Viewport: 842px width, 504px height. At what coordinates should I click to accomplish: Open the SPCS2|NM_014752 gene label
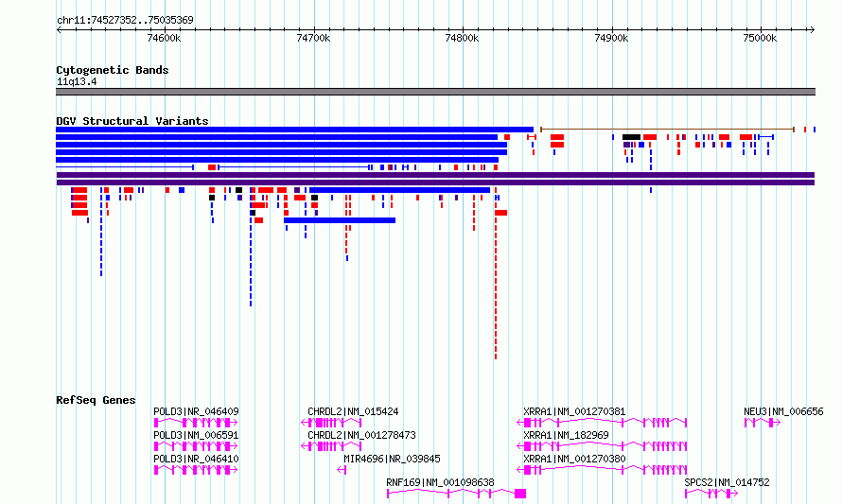pos(728,482)
